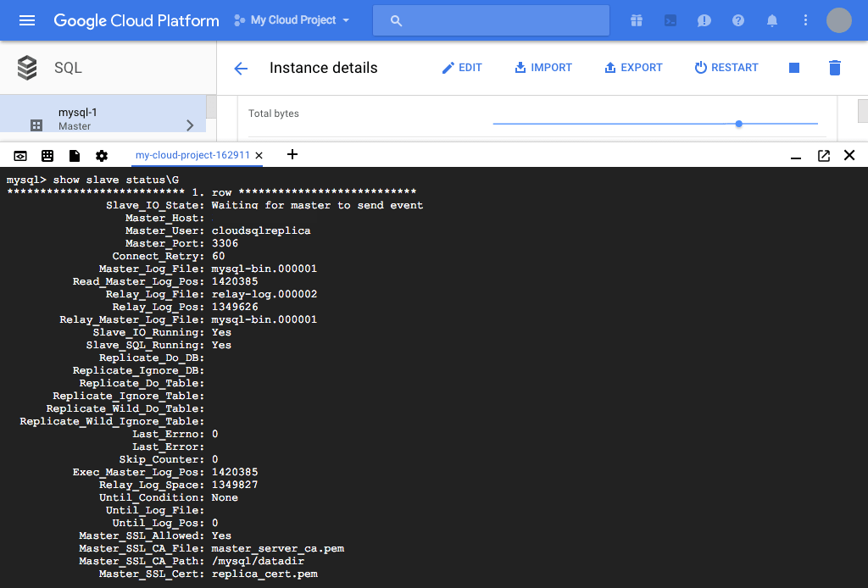Open Cloud Shell in a new window
868x588 pixels.
click(824, 155)
